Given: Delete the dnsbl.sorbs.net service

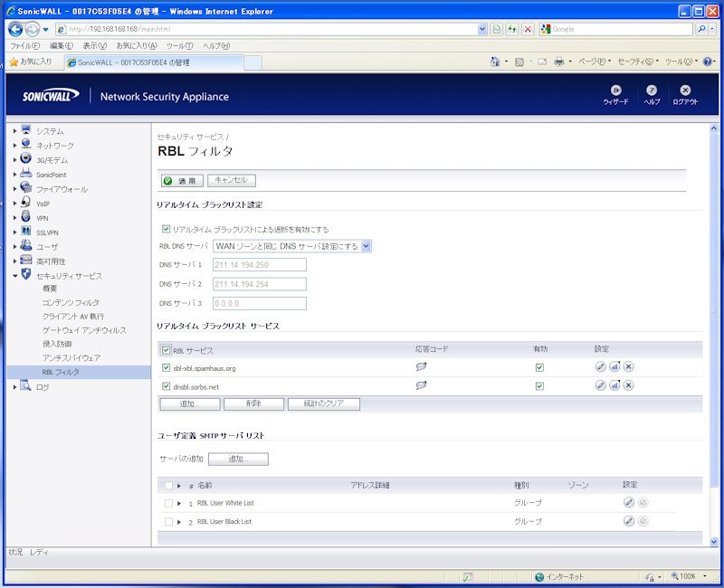Looking at the screenshot, I should (628, 385).
